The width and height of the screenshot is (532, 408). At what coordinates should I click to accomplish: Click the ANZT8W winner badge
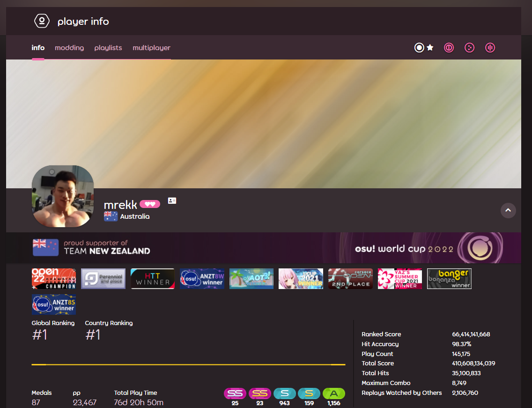pos(202,278)
